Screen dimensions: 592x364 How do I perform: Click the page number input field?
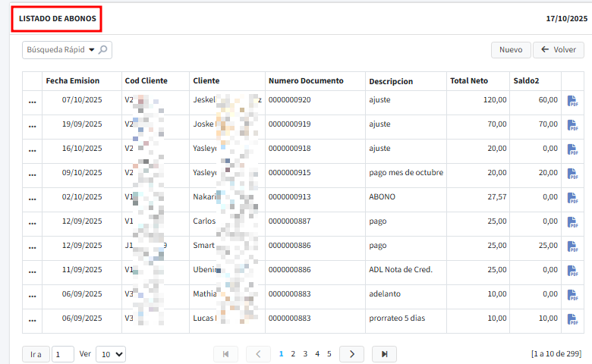coord(63,354)
